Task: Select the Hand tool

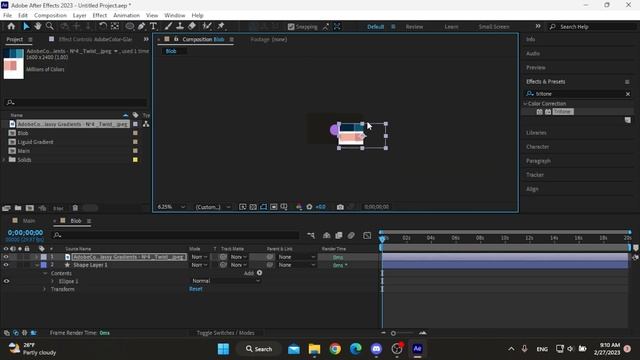Action: (x=38, y=26)
